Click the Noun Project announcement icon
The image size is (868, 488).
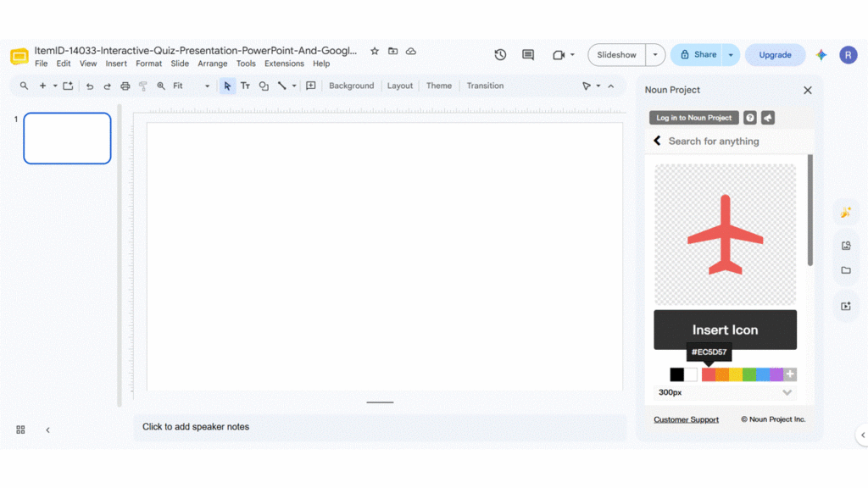(768, 117)
